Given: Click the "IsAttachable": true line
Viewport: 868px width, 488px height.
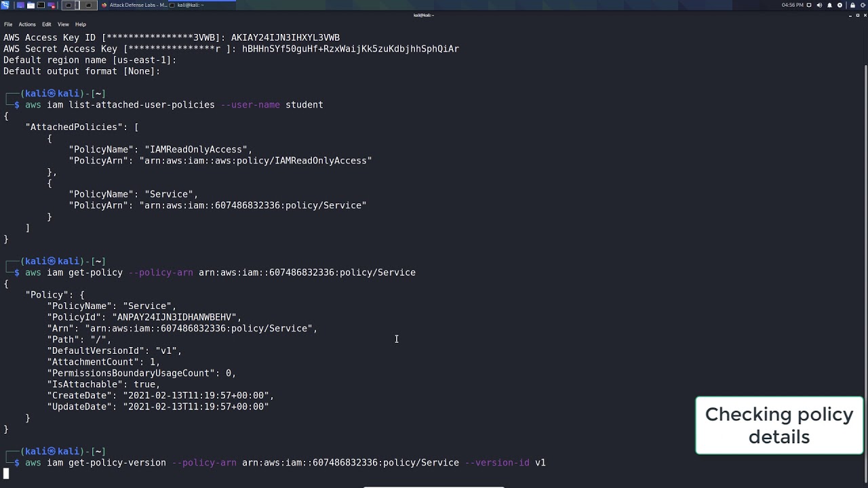Looking at the screenshot, I should 104,384.
